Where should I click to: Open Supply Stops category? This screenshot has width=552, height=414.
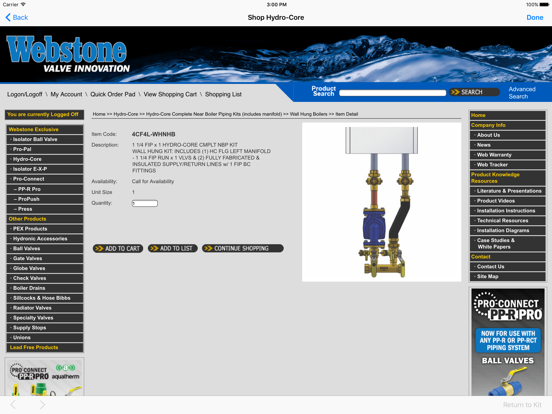45,327
